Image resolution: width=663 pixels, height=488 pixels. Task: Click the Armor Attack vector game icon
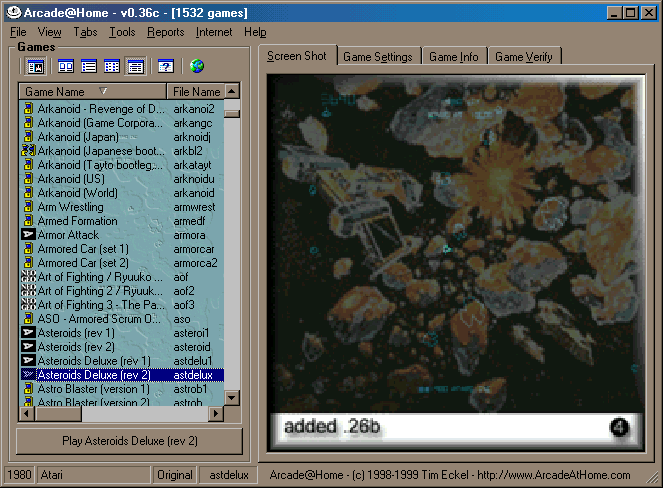coord(28,234)
